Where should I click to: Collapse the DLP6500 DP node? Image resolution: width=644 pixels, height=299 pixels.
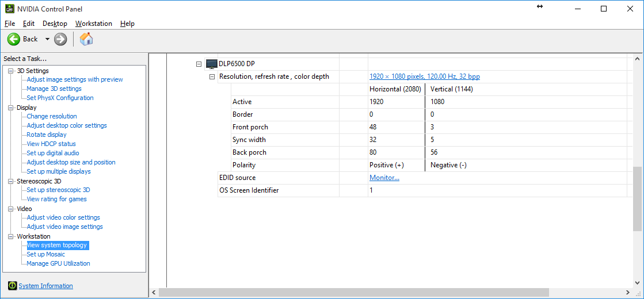click(199, 64)
